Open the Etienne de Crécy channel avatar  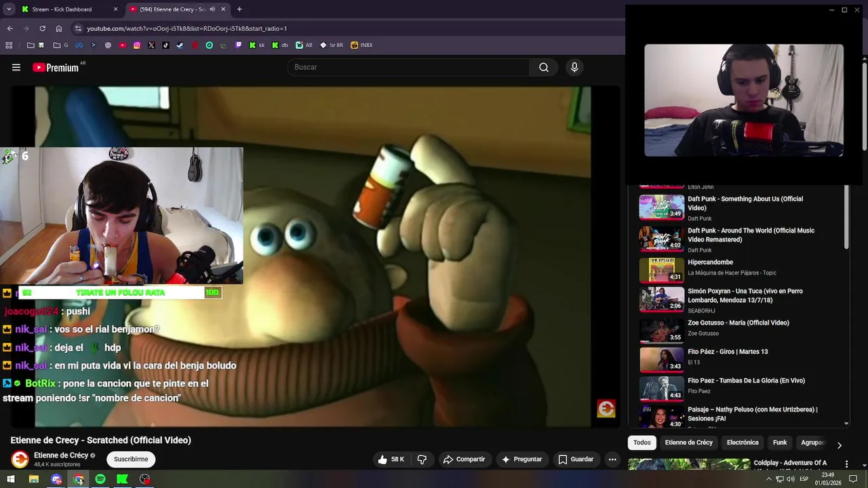[20, 460]
